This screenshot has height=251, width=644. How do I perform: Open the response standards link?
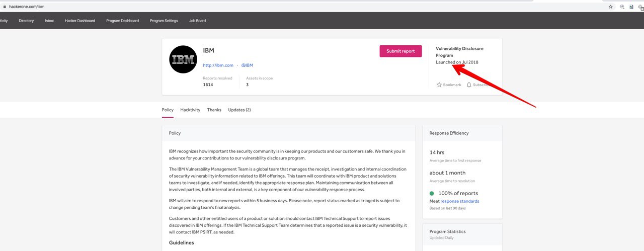tap(460, 201)
